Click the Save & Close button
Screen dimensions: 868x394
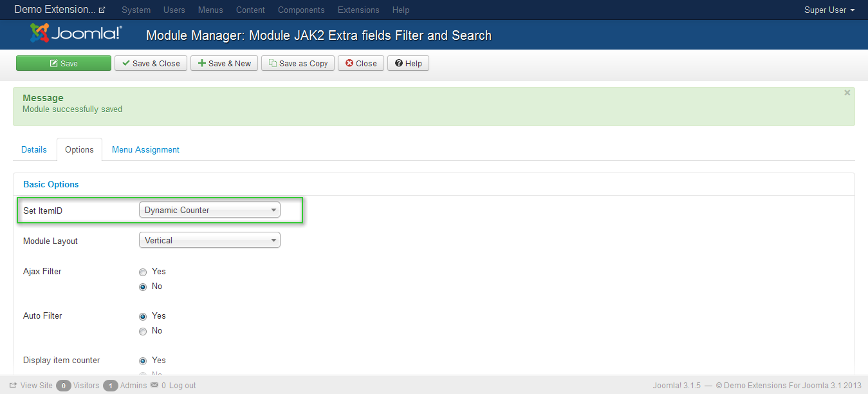[151, 63]
